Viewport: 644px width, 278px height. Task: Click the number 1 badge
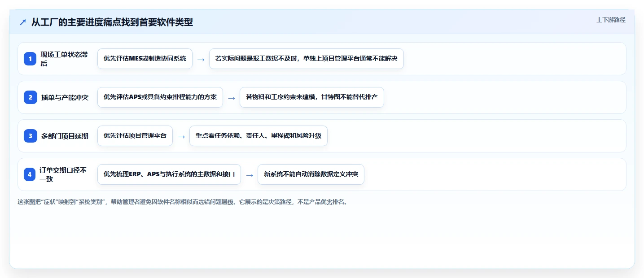tap(30, 59)
